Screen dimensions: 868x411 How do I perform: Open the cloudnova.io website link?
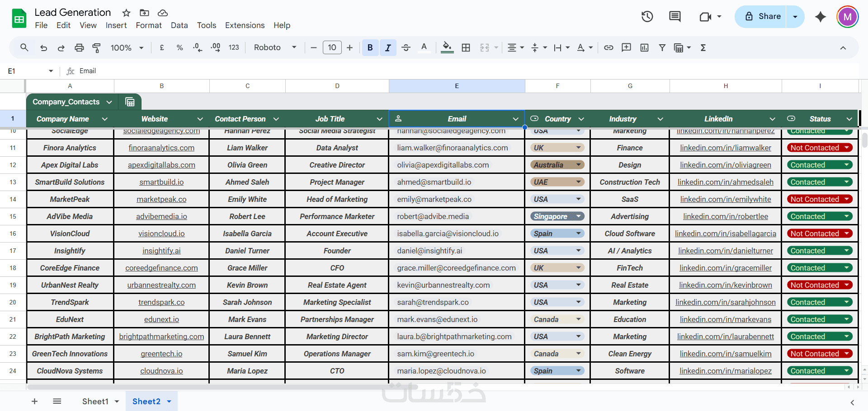click(x=161, y=371)
